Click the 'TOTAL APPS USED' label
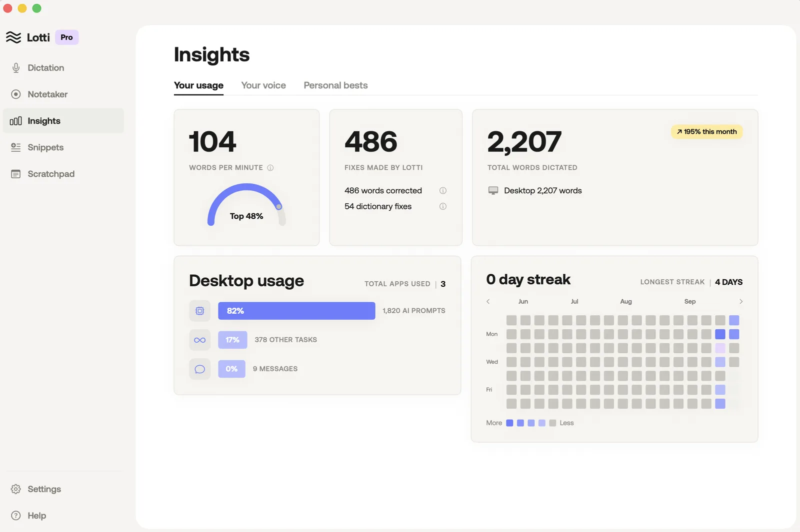Image resolution: width=800 pixels, height=532 pixels. pos(397,284)
